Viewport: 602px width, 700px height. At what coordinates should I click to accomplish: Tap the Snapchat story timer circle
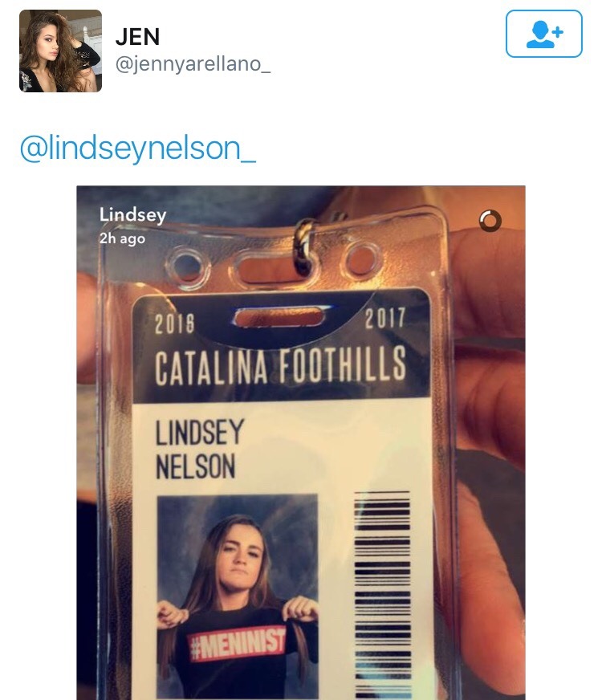(490, 221)
